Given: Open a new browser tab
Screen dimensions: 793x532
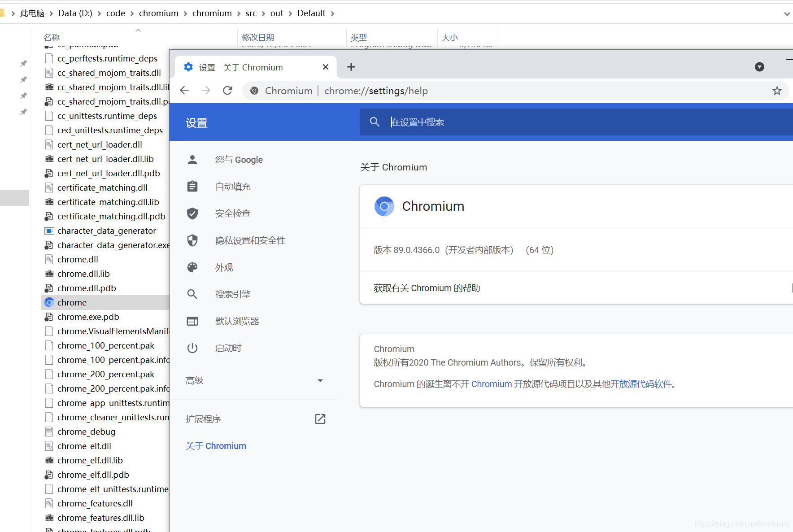Looking at the screenshot, I should [x=351, y=66].
